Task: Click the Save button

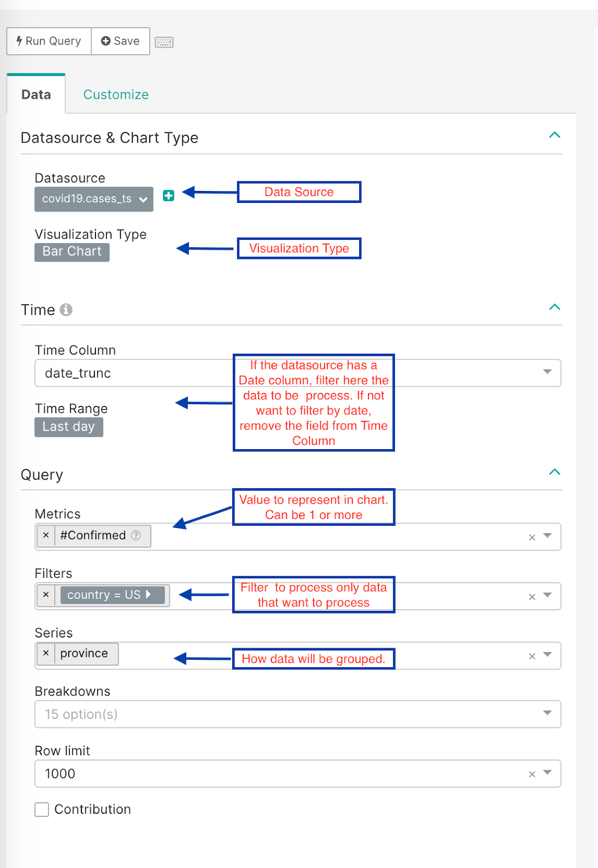Action: pyautogui.click(x=120, y=41)
